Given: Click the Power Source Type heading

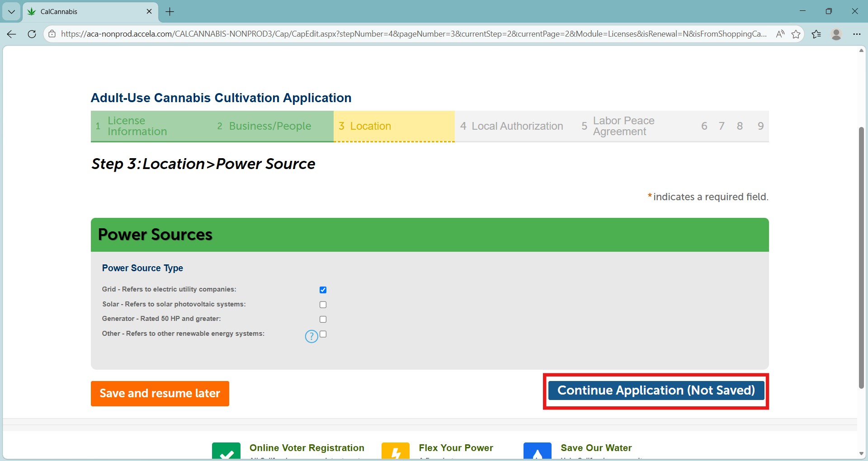Looking at the screenshot, I should tap(142, 268).
